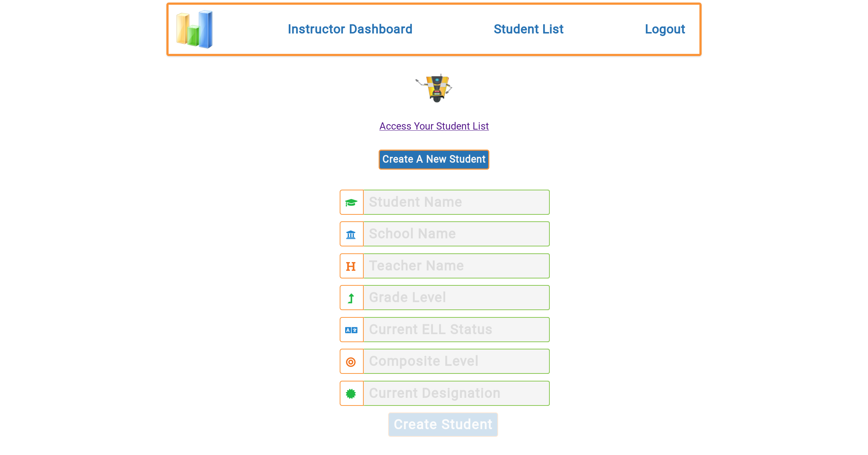Screen dimensions: 868x455
Task: Select the Grade Level input field
Action: 457,298
